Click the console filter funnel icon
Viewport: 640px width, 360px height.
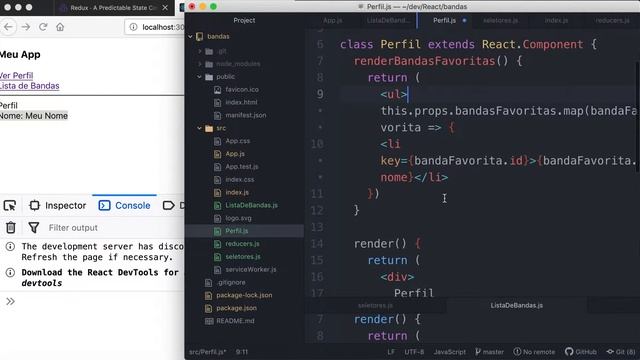click(34, 227)
